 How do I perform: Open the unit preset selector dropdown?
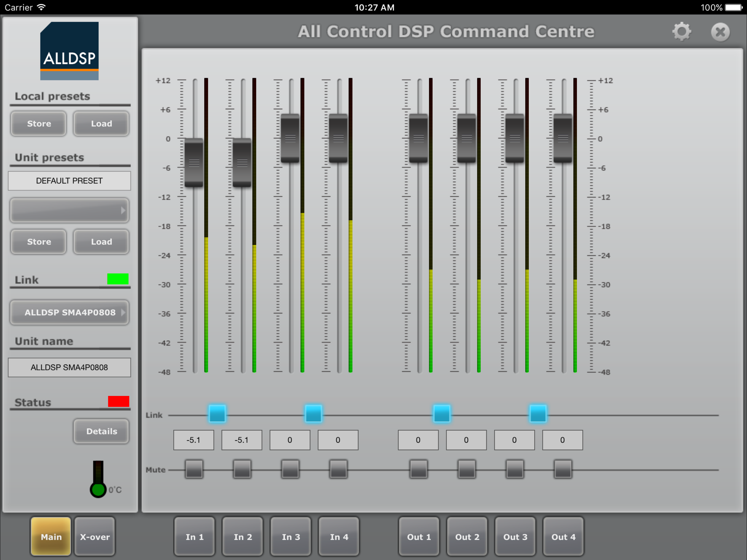click(x=69, y=211)
